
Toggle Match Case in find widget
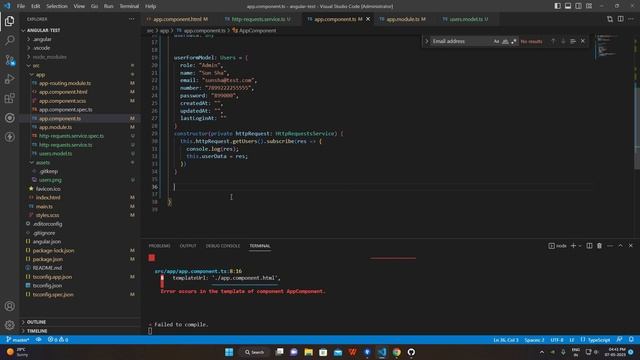pos(496,41)
